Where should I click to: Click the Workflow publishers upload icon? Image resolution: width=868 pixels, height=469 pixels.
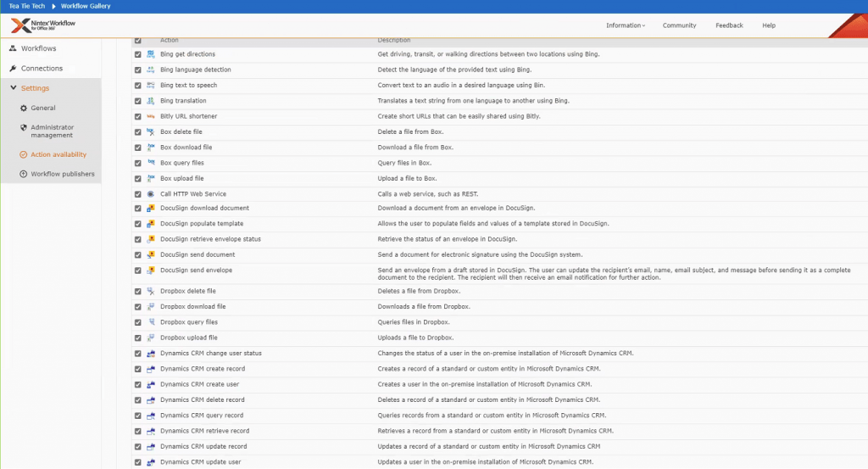[23, 174]
